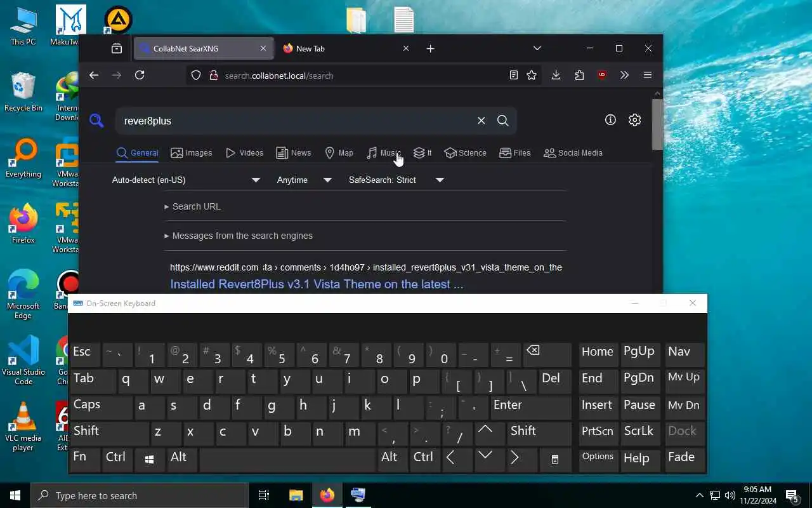Toggle the left Alt key on keyboard
This screenshot has height=508, width=812.
pos(181,460)
